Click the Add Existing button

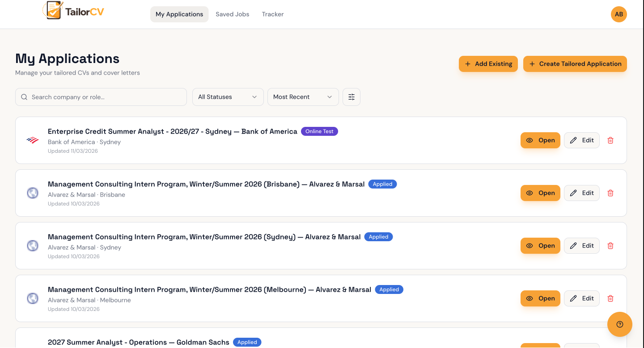click(x=488, y=64)
